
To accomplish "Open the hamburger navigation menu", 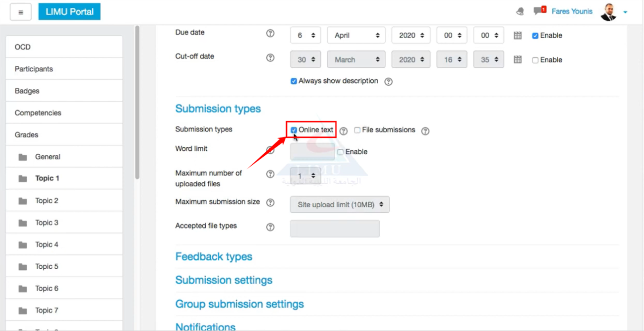I will [x=21, y=12].
